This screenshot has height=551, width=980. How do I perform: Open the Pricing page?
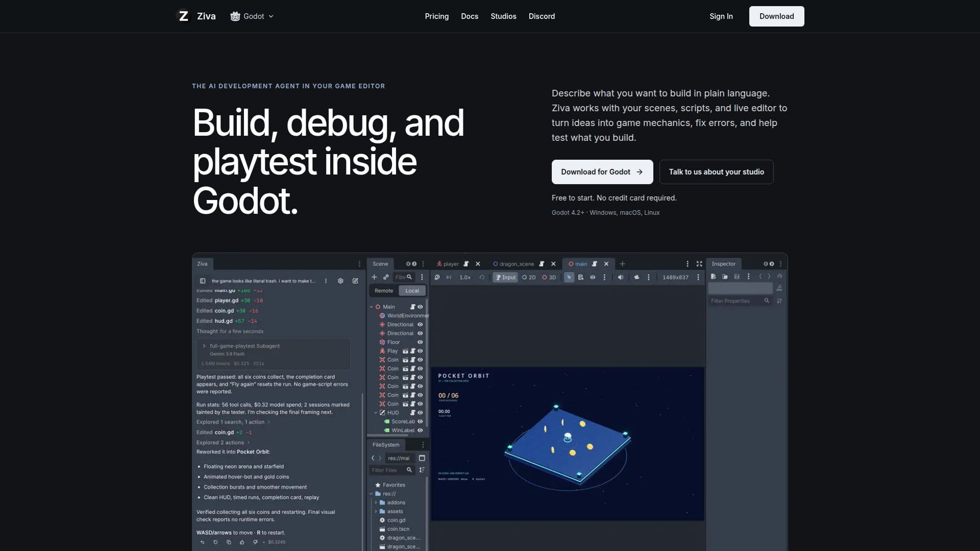point(436,16)
